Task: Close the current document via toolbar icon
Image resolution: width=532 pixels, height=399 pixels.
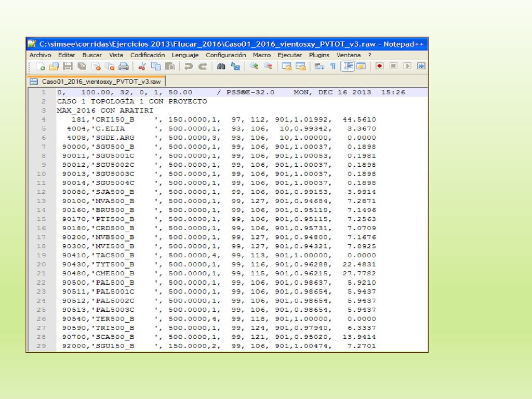Action: [x=96, y=66]
